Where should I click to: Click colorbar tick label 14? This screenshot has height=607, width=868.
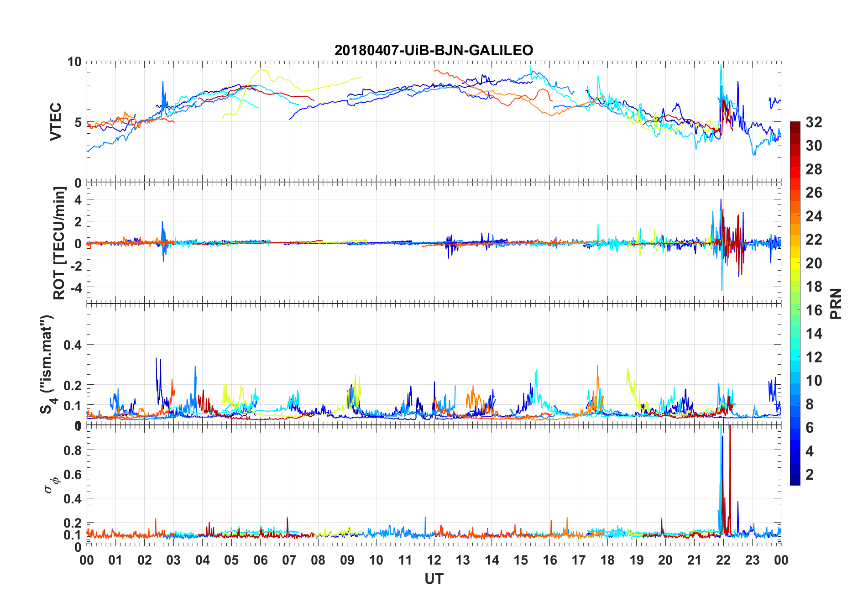[x=814, y=334]
